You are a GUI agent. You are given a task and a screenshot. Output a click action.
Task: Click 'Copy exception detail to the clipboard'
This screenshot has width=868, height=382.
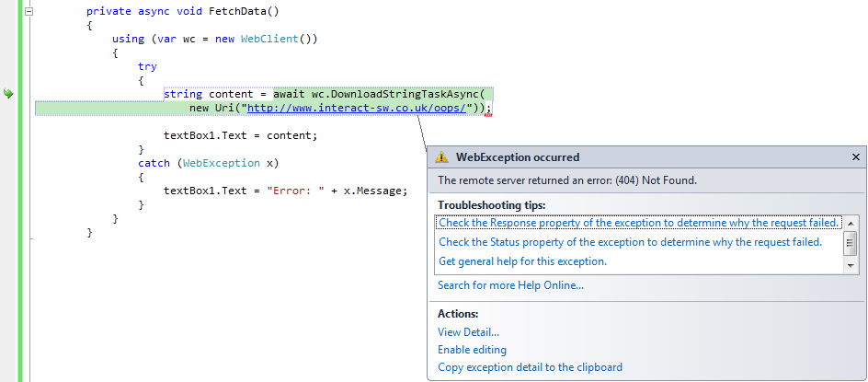pos(530,367)
